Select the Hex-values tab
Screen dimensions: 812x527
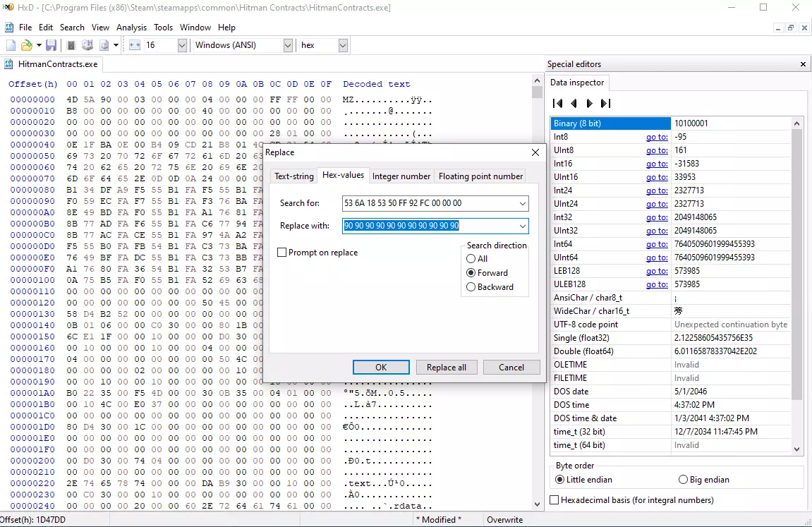click(343, 176)
